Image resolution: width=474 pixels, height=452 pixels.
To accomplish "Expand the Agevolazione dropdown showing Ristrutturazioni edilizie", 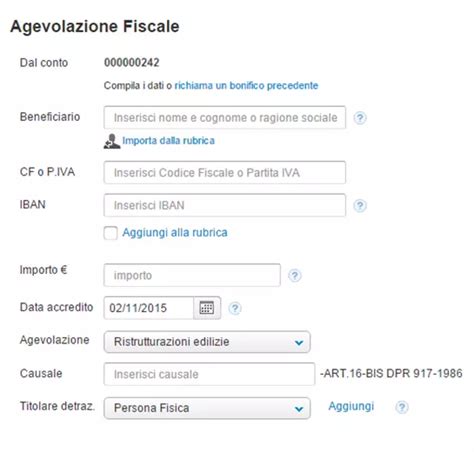I will [207, 342].
